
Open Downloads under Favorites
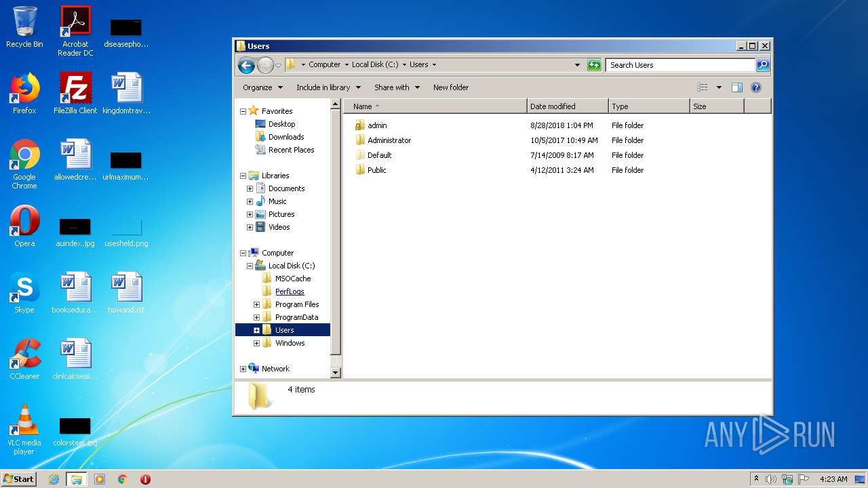[x=279, y=137]
